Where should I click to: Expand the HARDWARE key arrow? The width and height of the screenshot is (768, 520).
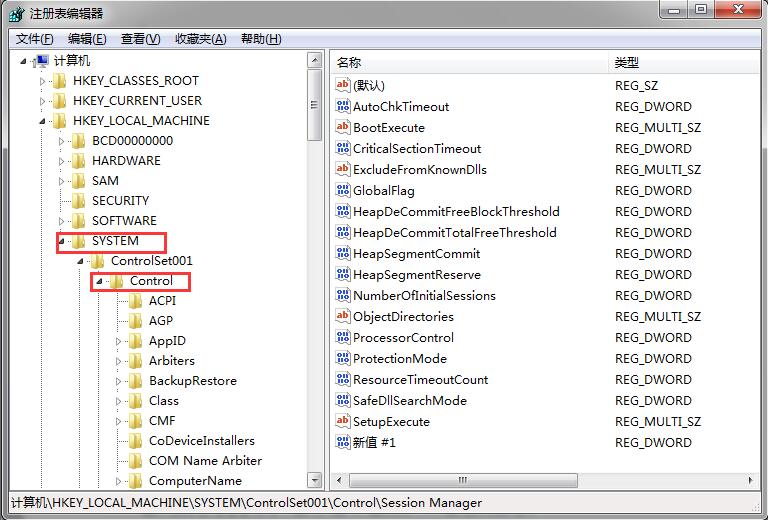61,161
